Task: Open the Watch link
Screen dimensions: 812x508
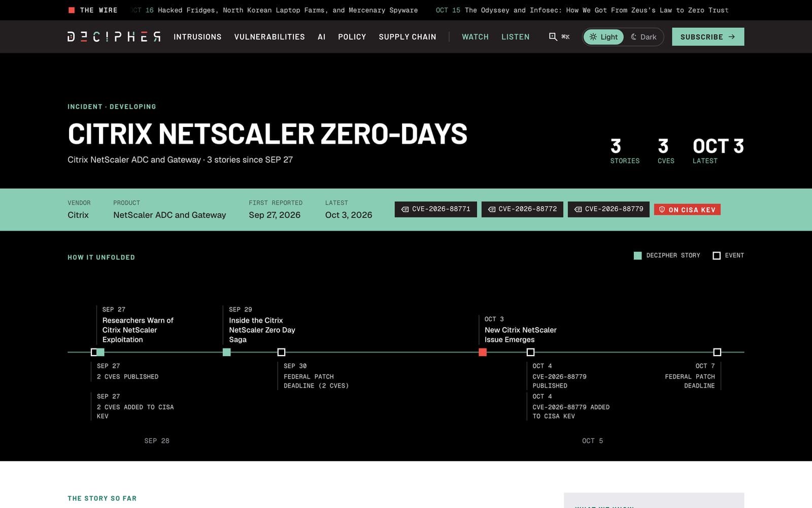Action: [x=475, y=37]
